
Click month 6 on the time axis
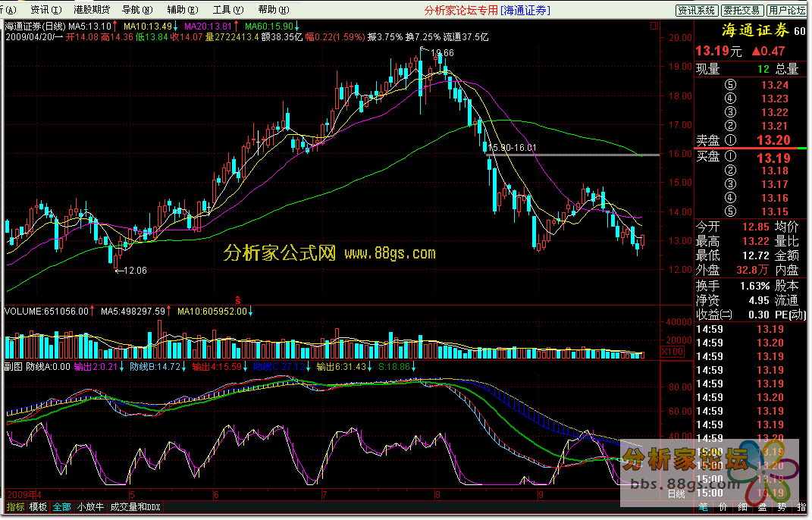(x=216, y=495)
